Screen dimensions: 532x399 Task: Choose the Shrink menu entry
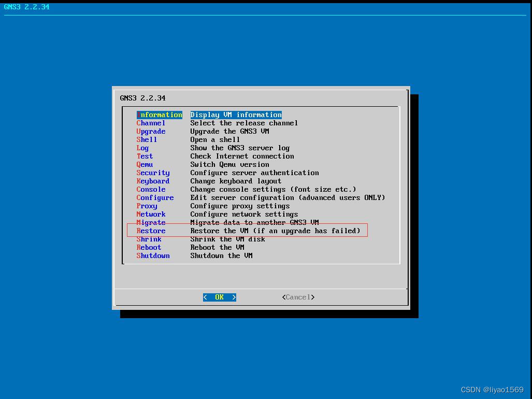tap(149, 239)
